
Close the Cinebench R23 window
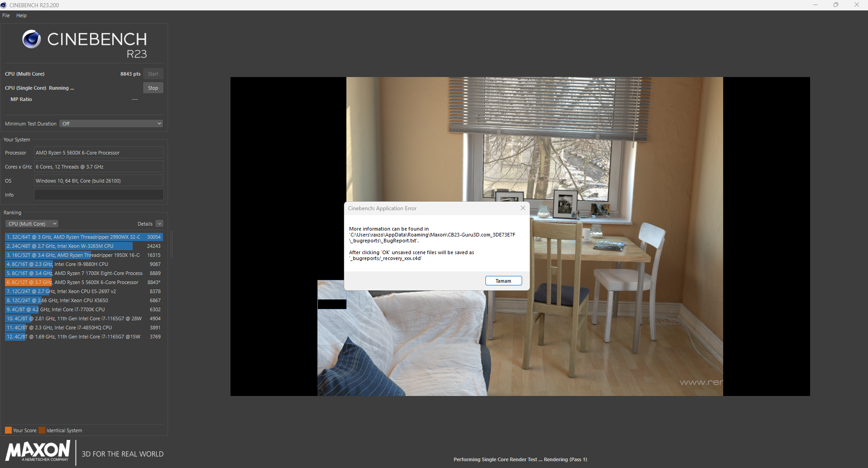857,5
